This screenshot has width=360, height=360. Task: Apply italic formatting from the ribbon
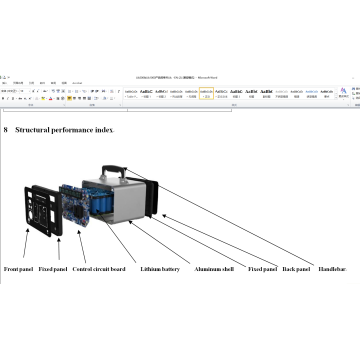[8, 99]
